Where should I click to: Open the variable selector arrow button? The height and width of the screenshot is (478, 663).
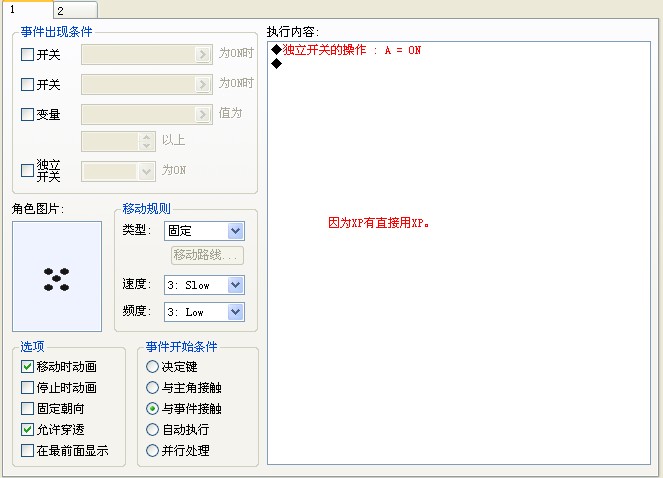(203, 115)
